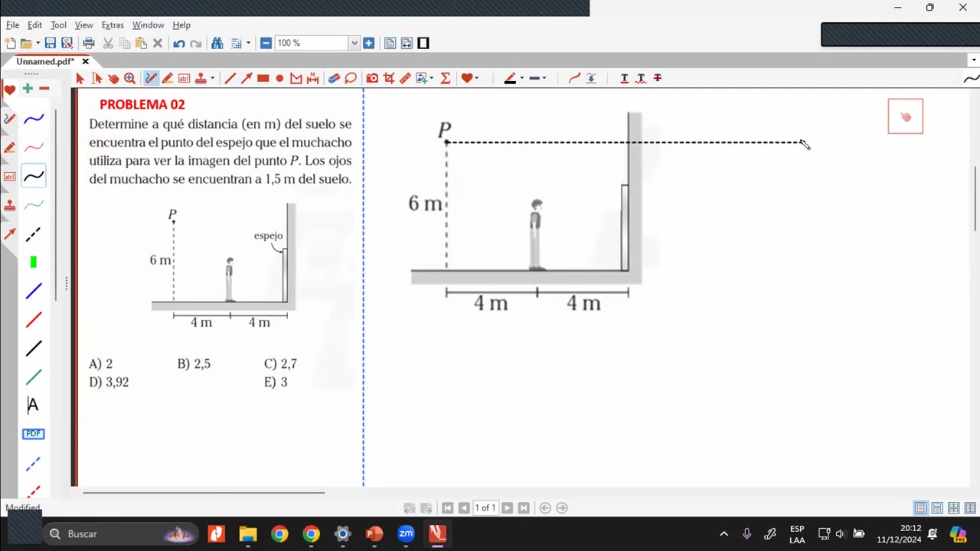
Task: Choose the black dashed line preset
Action: (x=34, y=233)
